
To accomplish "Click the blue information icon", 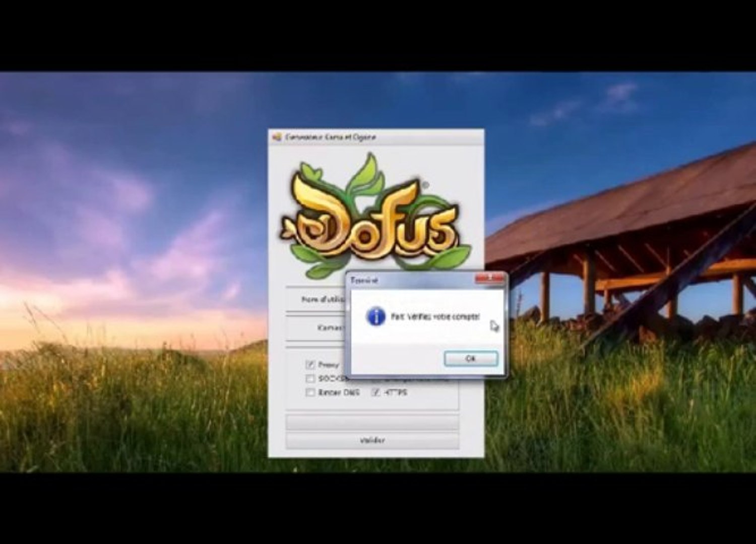I will [375, 316].
